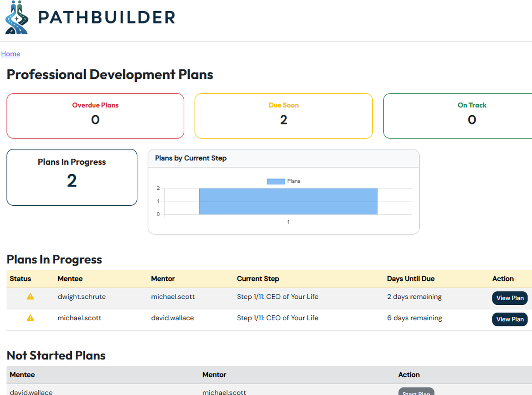Toggle the Plans legend in the chart
This screenshot has width=532, height=395.
click(x=283, y=181)
